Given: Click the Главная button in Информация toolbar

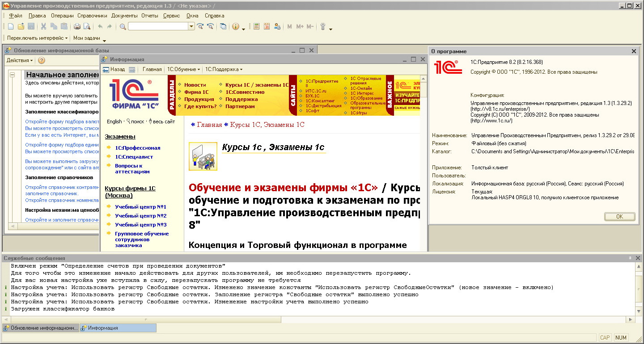Looking at the screenshot, I should pyautogui.click(x=152, y=69).
